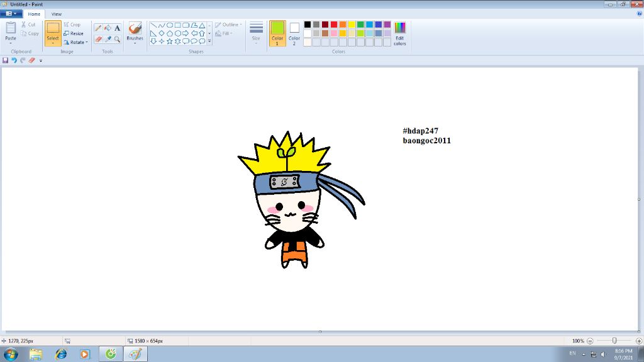This screenshot has width=644, height=362.
Task: Pick the red color swatch
Action: point(334,25)
